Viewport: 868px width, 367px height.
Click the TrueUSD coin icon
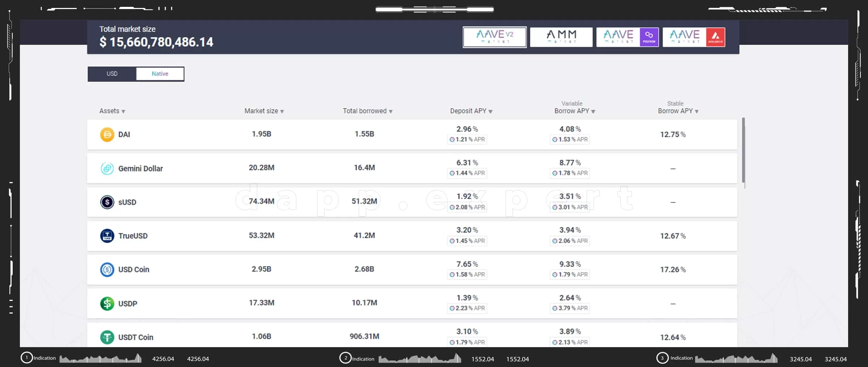click(107, 236)
